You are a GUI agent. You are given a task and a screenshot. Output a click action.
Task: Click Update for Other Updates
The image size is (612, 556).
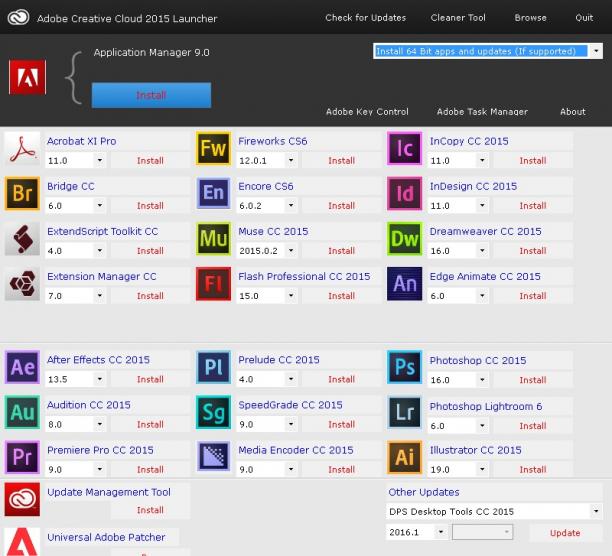tap(565, 533)
